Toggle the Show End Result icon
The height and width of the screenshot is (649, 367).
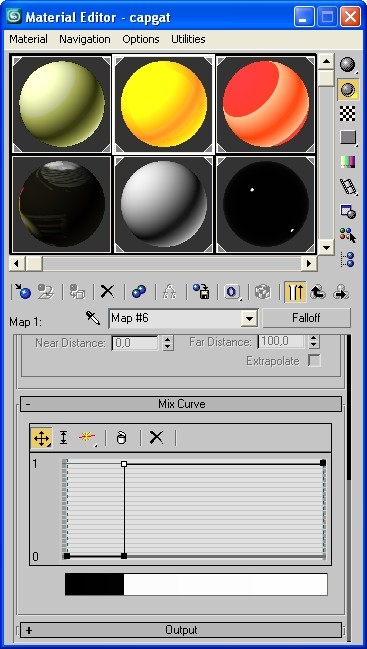tap(295, 292)
